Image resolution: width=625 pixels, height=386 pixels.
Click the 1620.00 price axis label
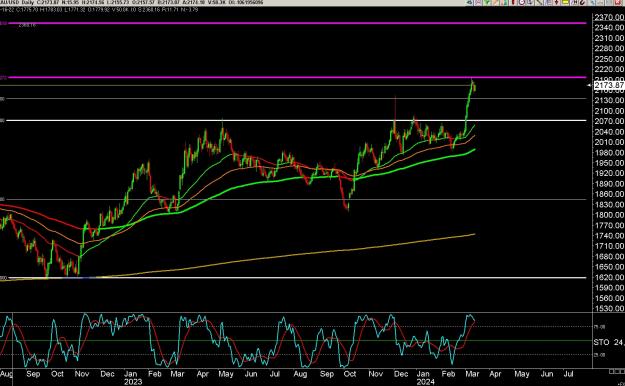[x=609, y=277]
